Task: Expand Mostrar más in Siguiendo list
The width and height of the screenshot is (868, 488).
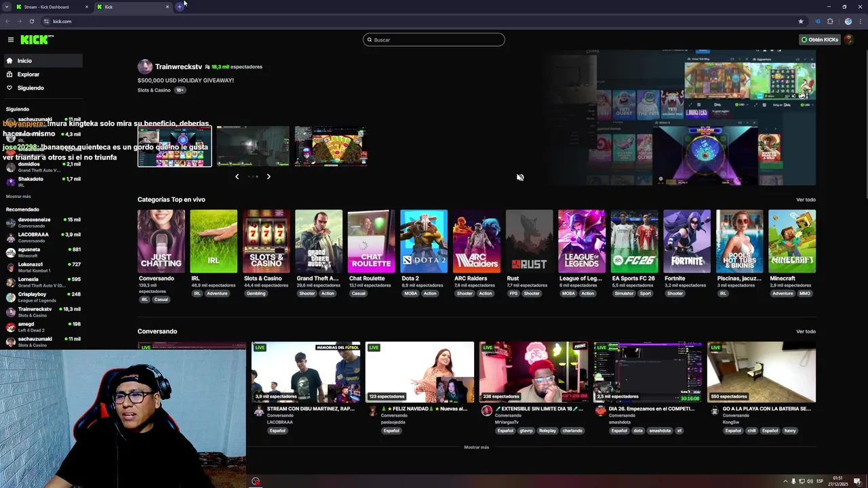Action: coord(18,197)
